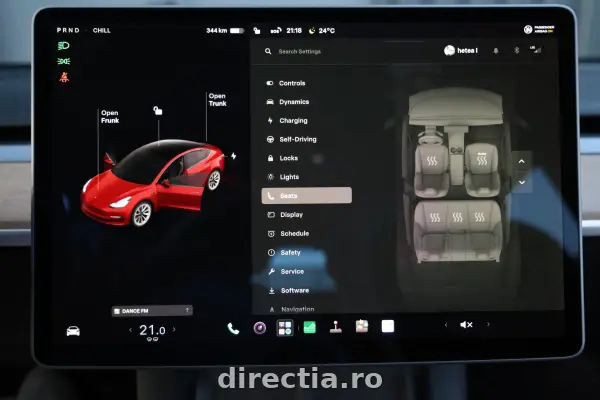The height and width of the screenshot is (400, 600).
Task: Toggle front passenger seat heater
Action: click(x=482, y=160)
